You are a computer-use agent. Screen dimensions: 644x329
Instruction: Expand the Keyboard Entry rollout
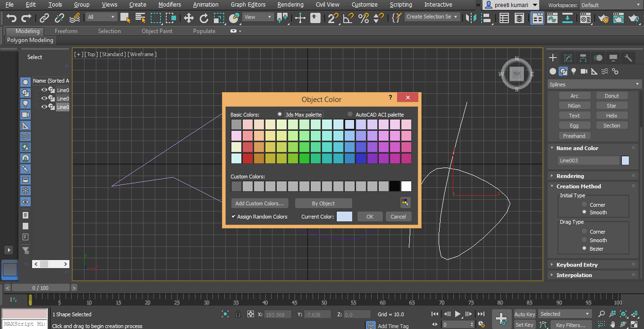point(578,264)
